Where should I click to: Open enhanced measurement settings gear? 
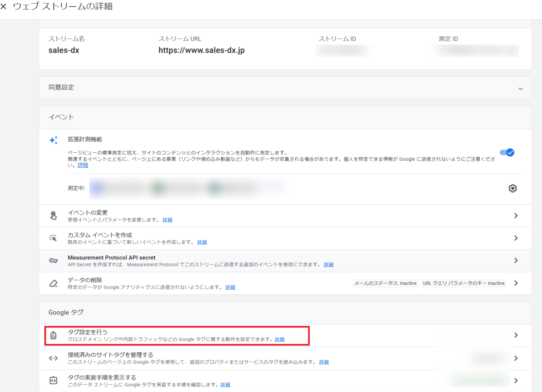click(x=513, y=188)
